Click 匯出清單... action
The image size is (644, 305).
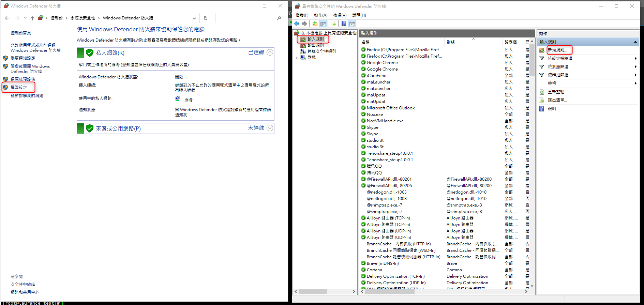pyautogui.click(x=557, y=100)
